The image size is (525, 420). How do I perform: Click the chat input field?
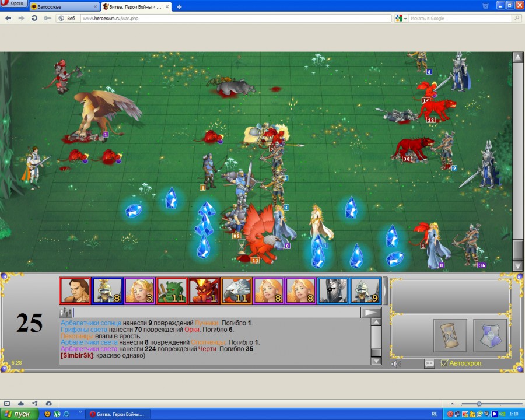pos(216,313)
